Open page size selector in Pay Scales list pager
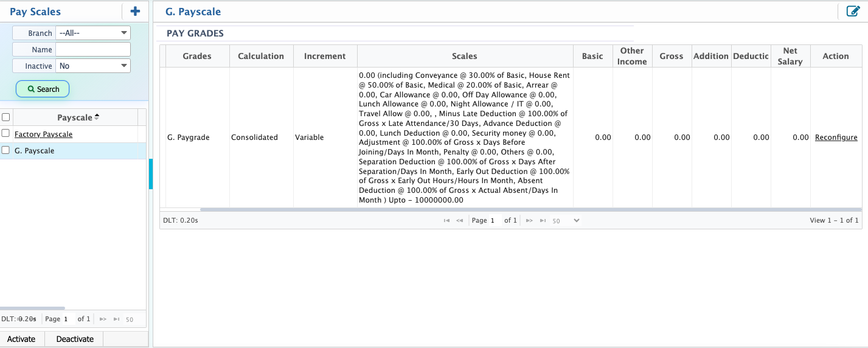The height and width of the screenshot is (348, 868). (130, 319)
